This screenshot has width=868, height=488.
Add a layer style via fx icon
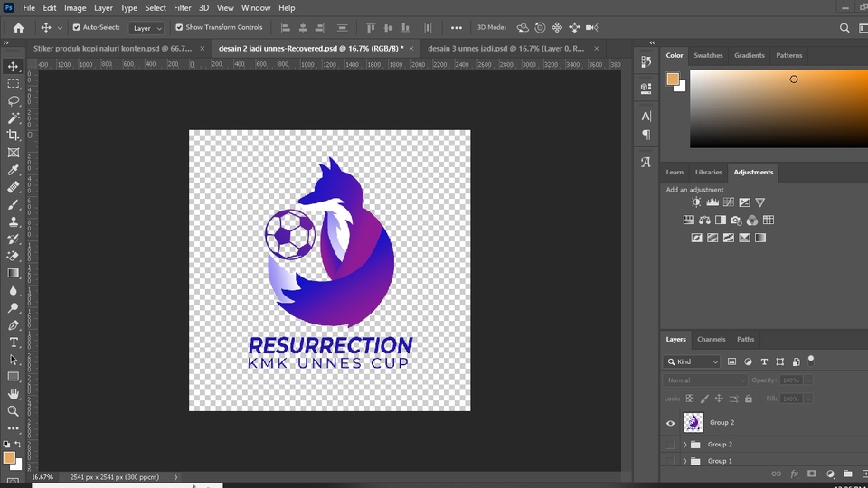click(795, 474)
